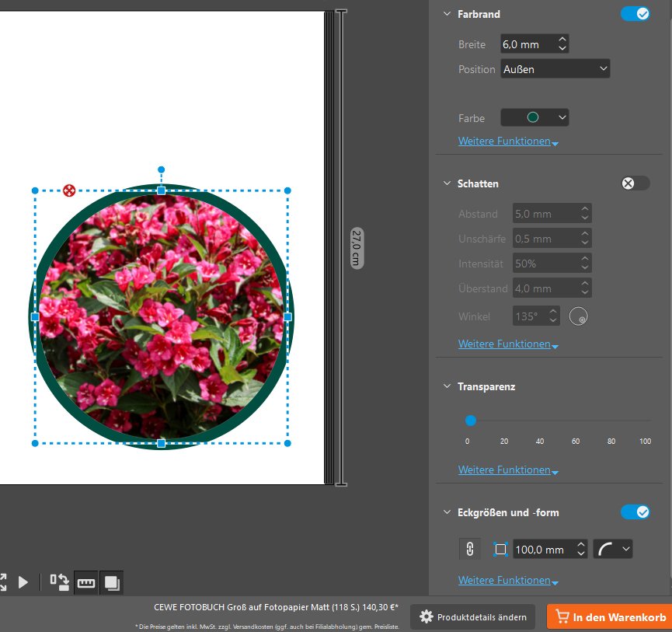
Task: Click the fullscreen expand arrows icon
Action: (x=2, y=581)
